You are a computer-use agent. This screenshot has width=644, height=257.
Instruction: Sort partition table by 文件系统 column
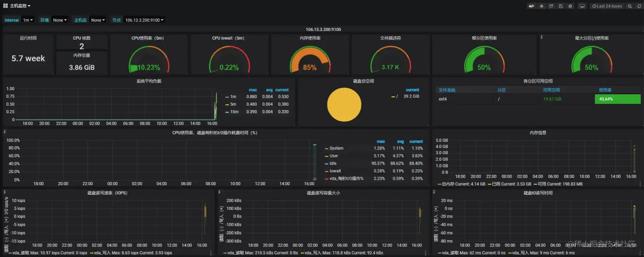tap(447, 90)
